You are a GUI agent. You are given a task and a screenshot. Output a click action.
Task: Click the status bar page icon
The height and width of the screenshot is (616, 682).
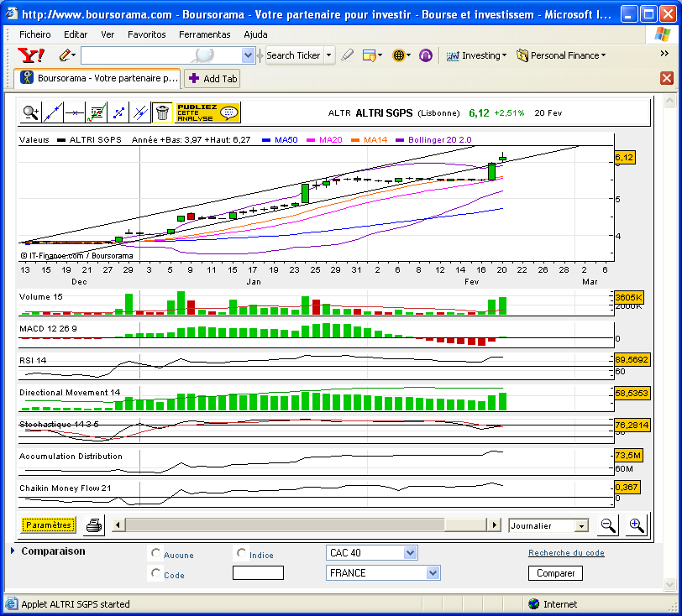click(12, 603)
